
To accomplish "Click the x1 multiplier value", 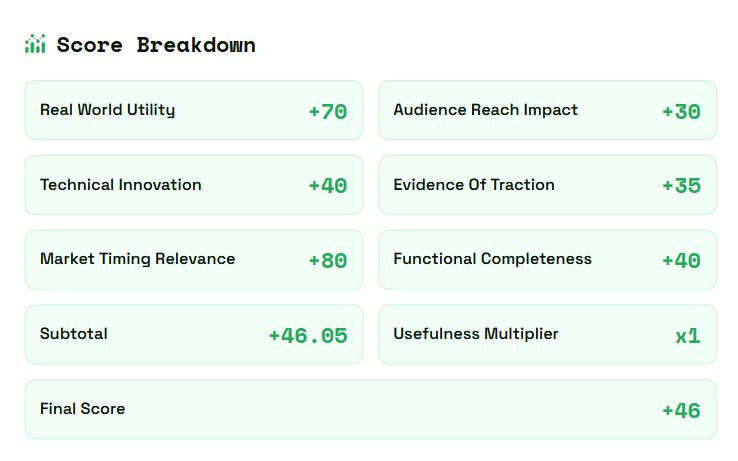I will (688, 336).
